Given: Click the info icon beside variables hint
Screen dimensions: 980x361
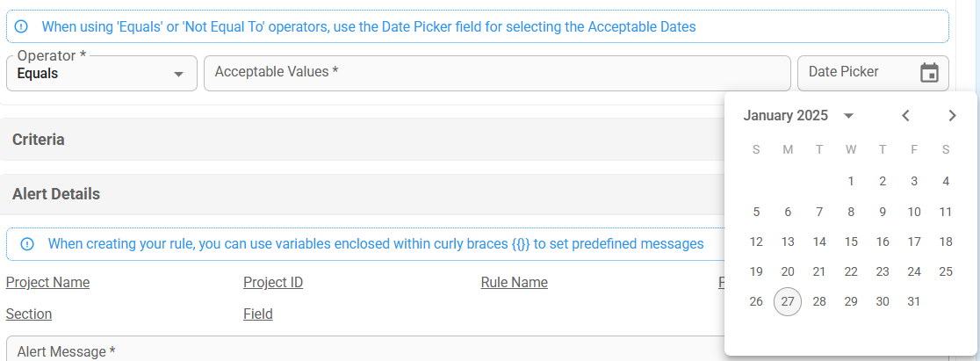Looking at the screenshot, I should pyautogui.click(x=27, y=244).
